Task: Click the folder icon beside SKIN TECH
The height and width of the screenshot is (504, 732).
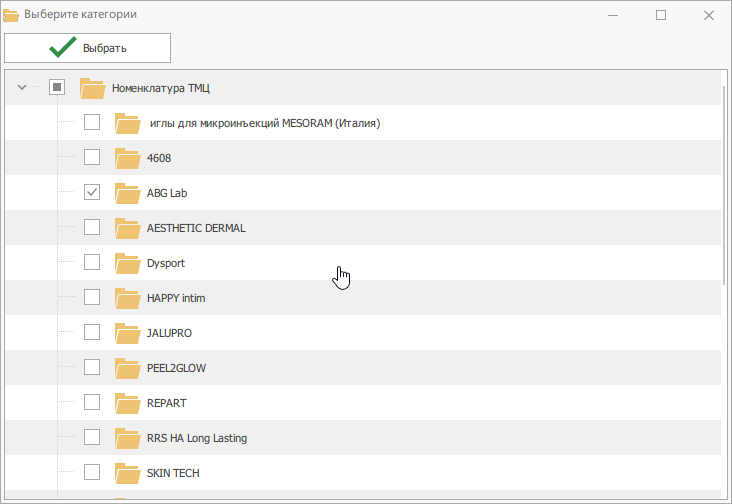Action: point(127,473)
